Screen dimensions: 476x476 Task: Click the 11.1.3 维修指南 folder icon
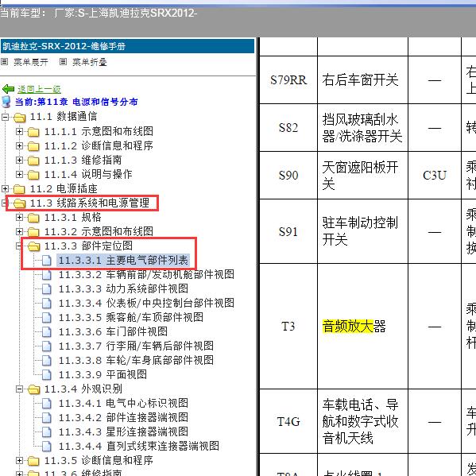tap(33, 161)
